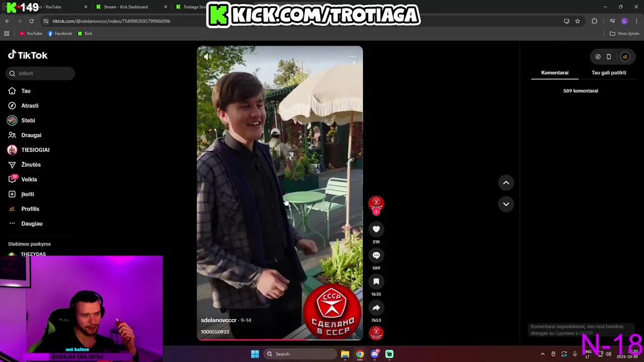The height and width of the screenshot is (362, 644).
Task: Close the Stream - Kick Dashboard tab
Action: coord(166,7)
